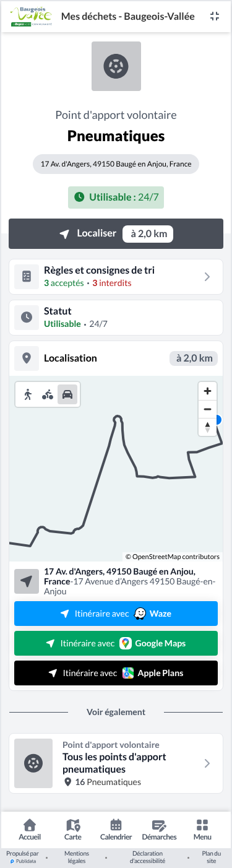The height and width of the screenshot is (868, 232).
Task: Open the Démarches tab
Action: click(x=159, y=830)
